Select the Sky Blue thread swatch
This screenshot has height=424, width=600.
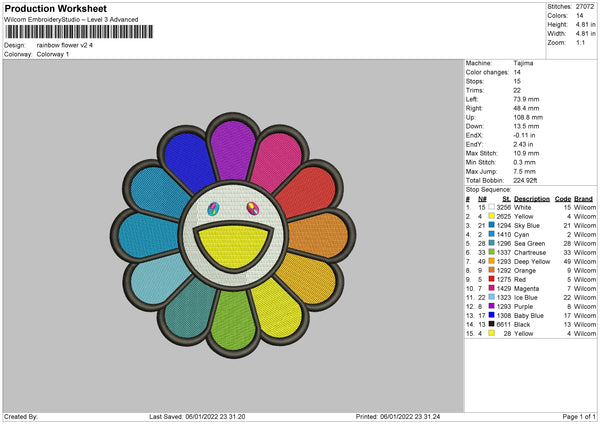[x=491, y=225]
